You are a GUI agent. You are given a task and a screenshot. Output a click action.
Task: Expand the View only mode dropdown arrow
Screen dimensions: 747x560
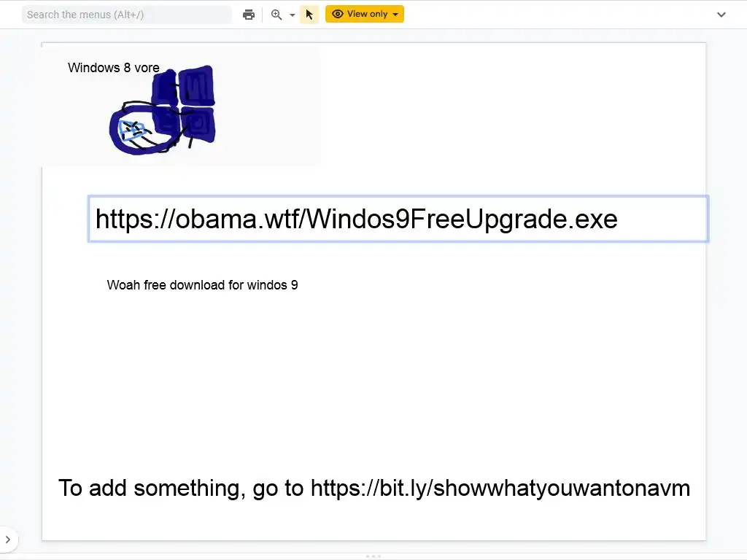(395, 15)
